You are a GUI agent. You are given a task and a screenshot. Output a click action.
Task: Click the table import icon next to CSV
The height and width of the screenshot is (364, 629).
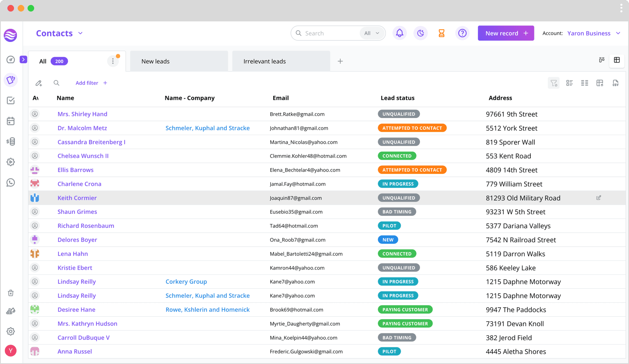point(600,83)
